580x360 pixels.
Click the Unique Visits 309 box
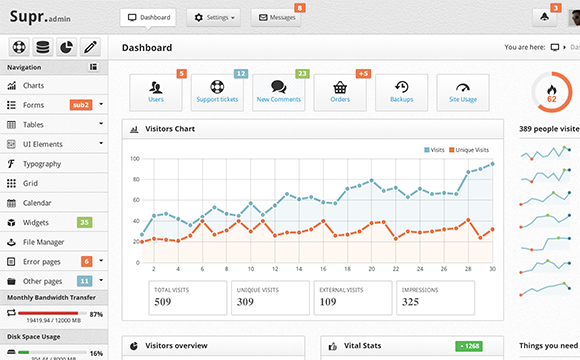point(270,298)
